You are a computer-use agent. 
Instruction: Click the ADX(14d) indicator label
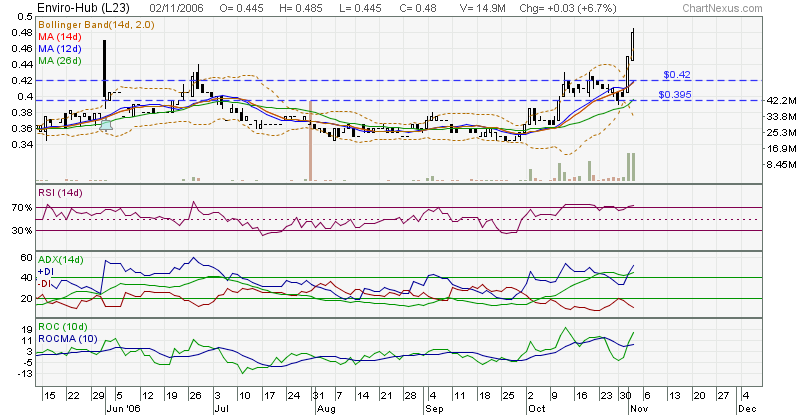click(x=61, y=260)
